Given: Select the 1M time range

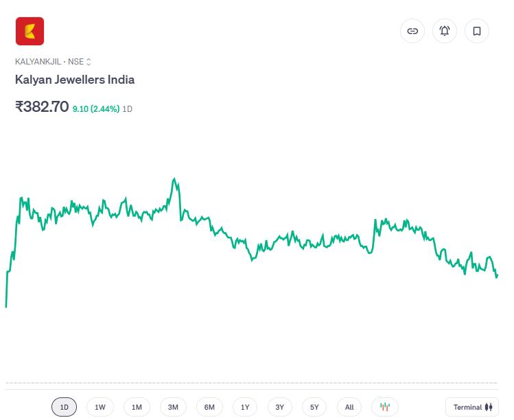Looking at the screenshot, I should pyautogui.click(x=137, y=407).
